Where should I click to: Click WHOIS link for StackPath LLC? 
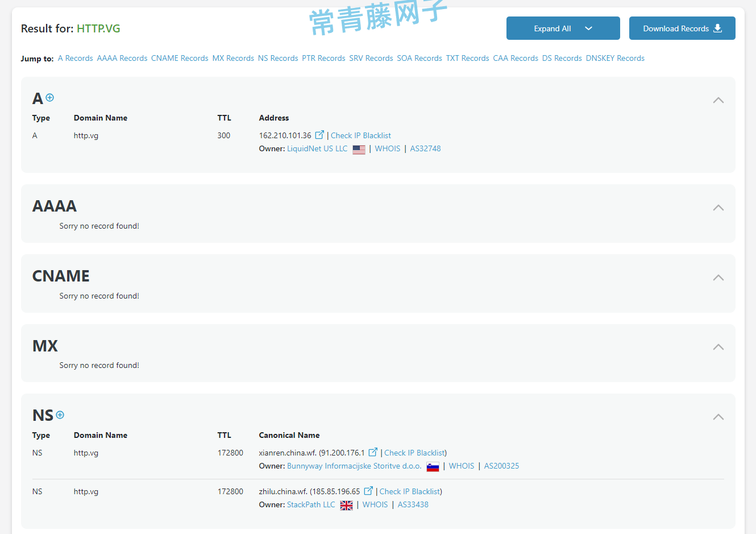[x=375, y=504]
